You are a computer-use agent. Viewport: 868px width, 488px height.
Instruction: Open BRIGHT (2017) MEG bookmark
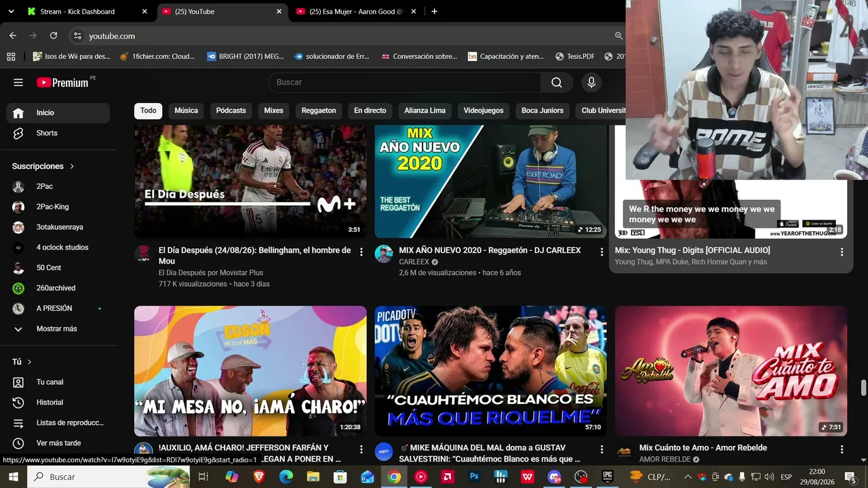point(245,57)
